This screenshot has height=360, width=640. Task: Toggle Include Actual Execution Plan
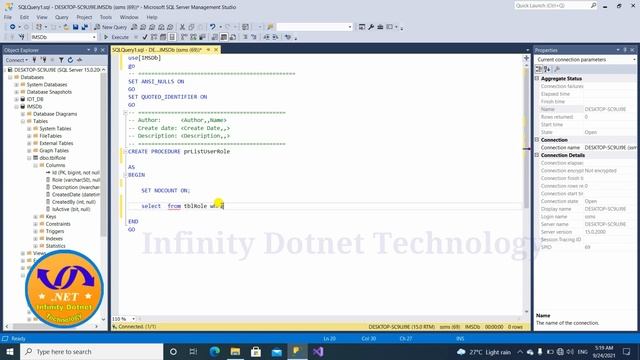[184, 37]
